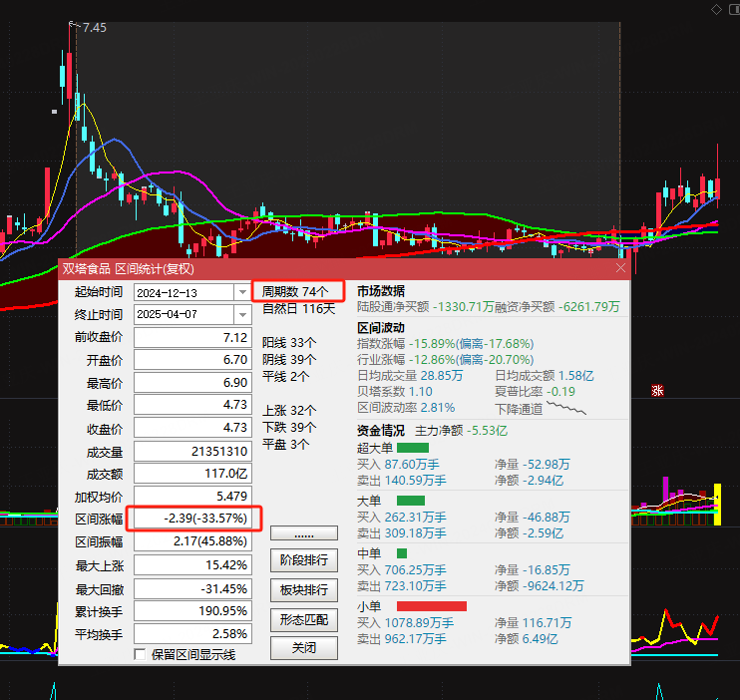Click the red 涨 marker on the chart
Viewport: 740px width, 700px height.
tap(657, 390)
